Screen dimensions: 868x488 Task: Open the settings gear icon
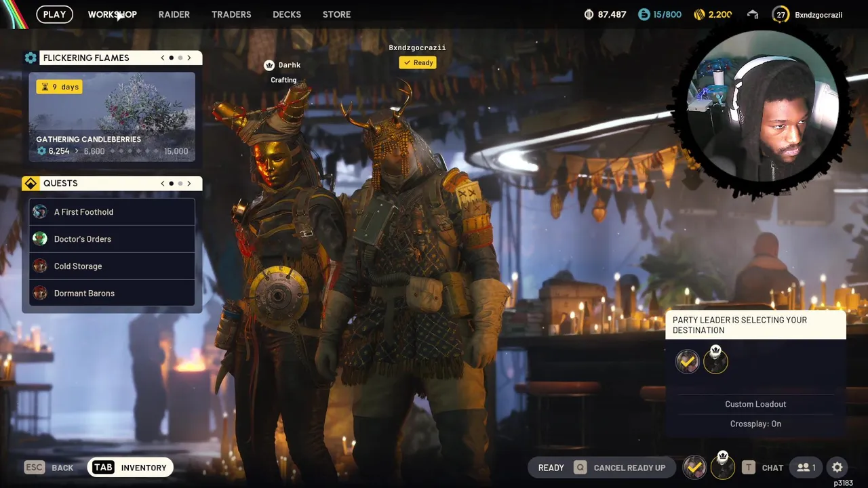837,468
